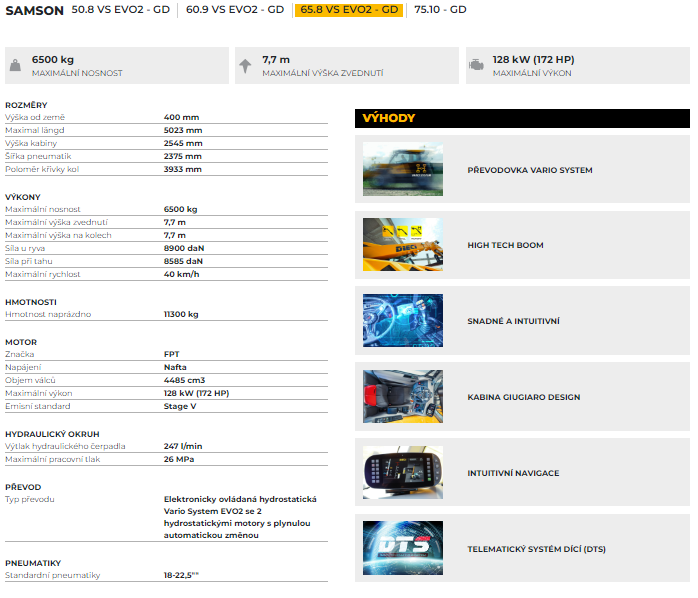This screenshot has width=698, height=598.
Task: Click the 6500 kg summary value
Action: (x=53, y=60)
